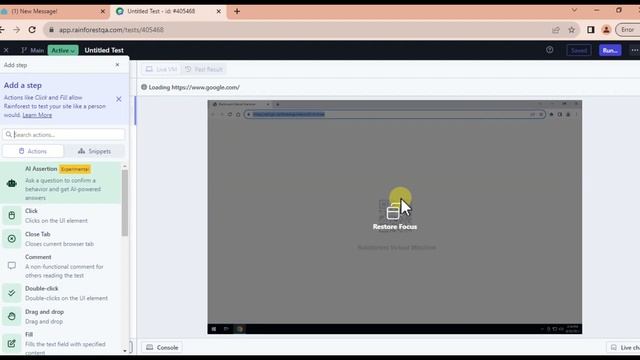
Task: Click the actions list scrollbar thumb
Action: click(x=125, y=203)
